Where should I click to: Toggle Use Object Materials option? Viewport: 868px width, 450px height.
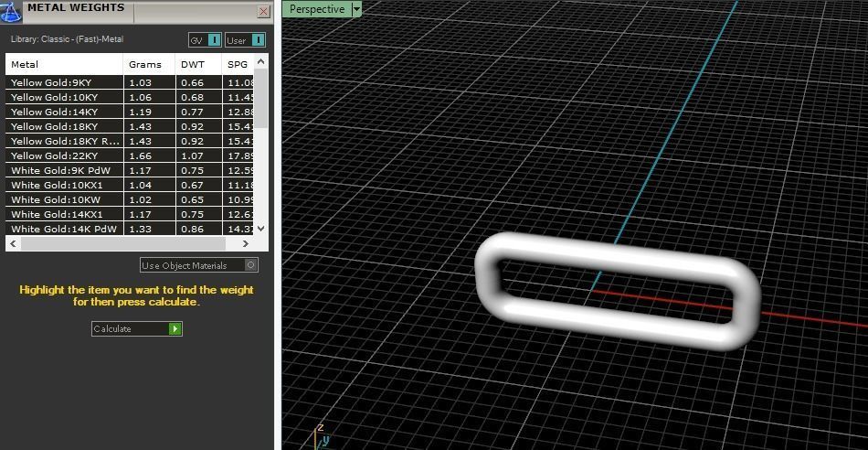point(199,265)
